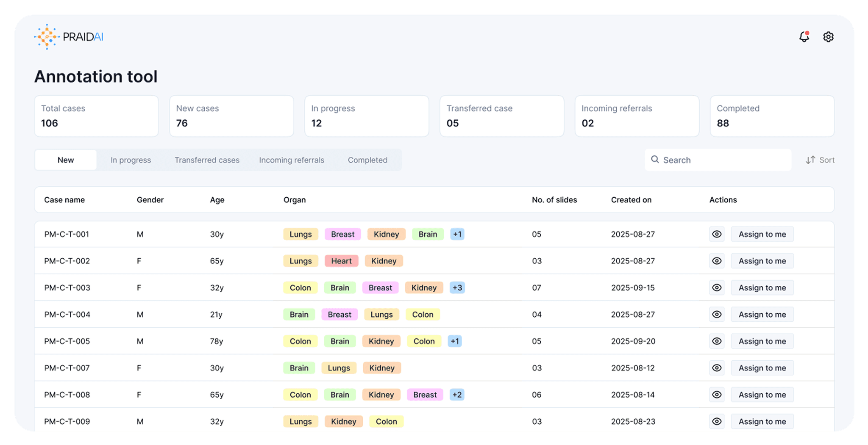
Task: Expand the +2 organ chip on PM-C-T-008
Action: pos(457,395)
